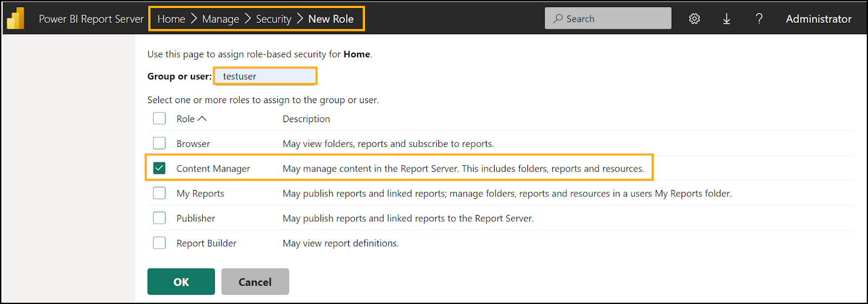
Task: Click the Power BI logo icon
Action: tap(16, 18)
